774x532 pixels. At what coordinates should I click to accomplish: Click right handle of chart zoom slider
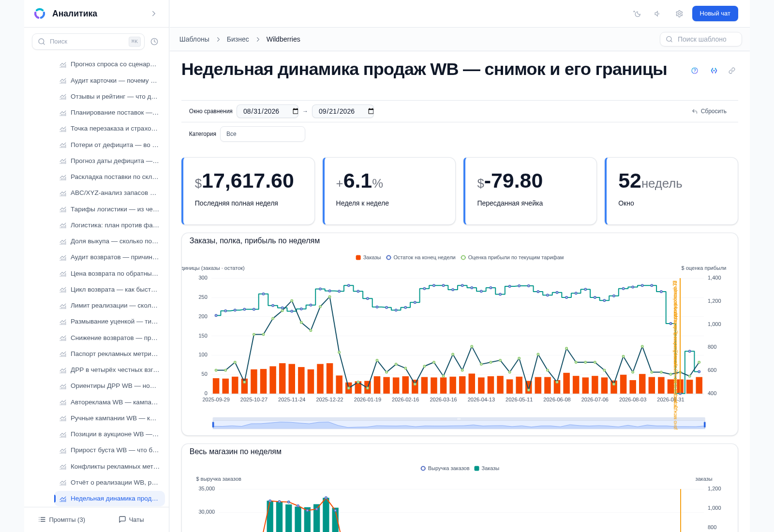tap(704, 425)
